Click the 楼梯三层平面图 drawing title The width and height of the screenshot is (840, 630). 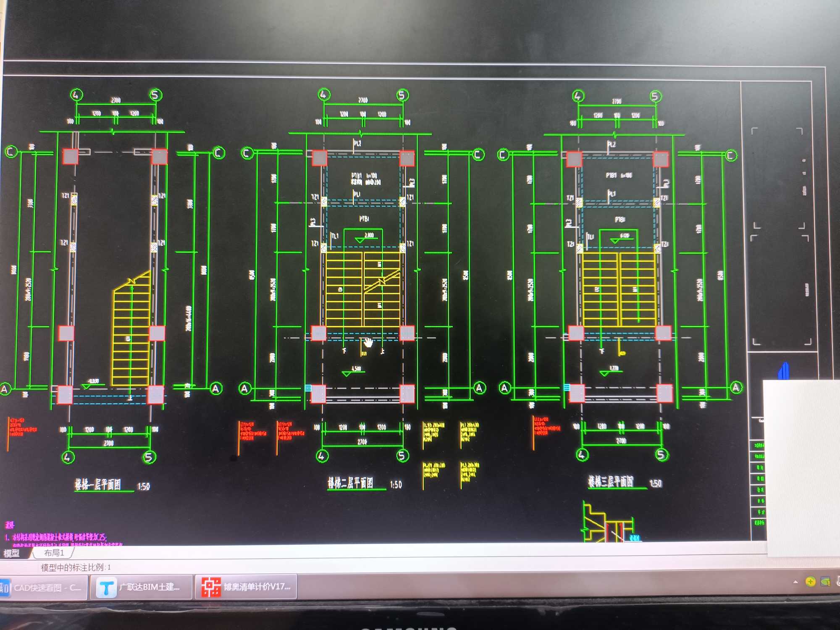[611, 482]
